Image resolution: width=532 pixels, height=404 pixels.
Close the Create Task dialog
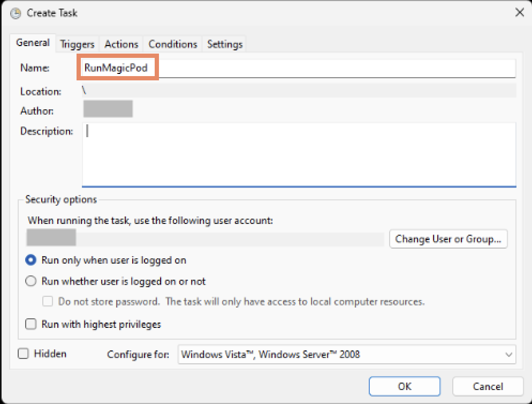520,12
